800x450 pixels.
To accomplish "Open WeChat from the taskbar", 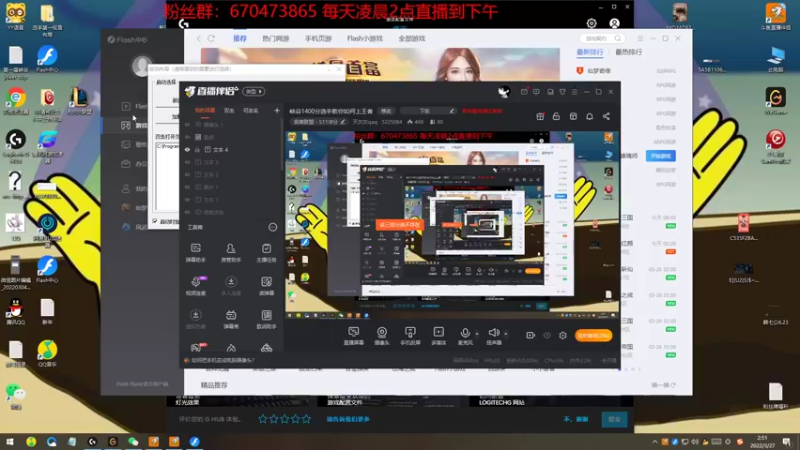I will (133, 441).
